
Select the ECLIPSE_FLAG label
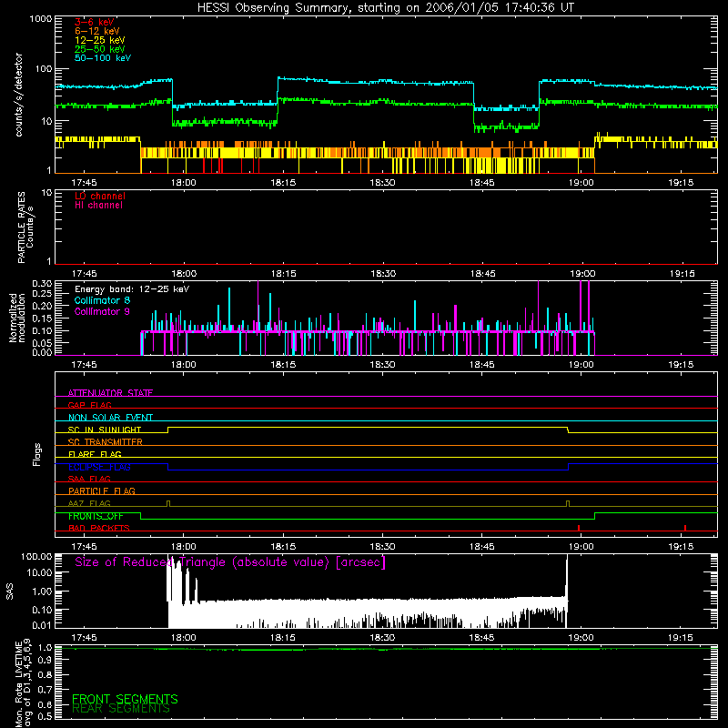(99, 467)
